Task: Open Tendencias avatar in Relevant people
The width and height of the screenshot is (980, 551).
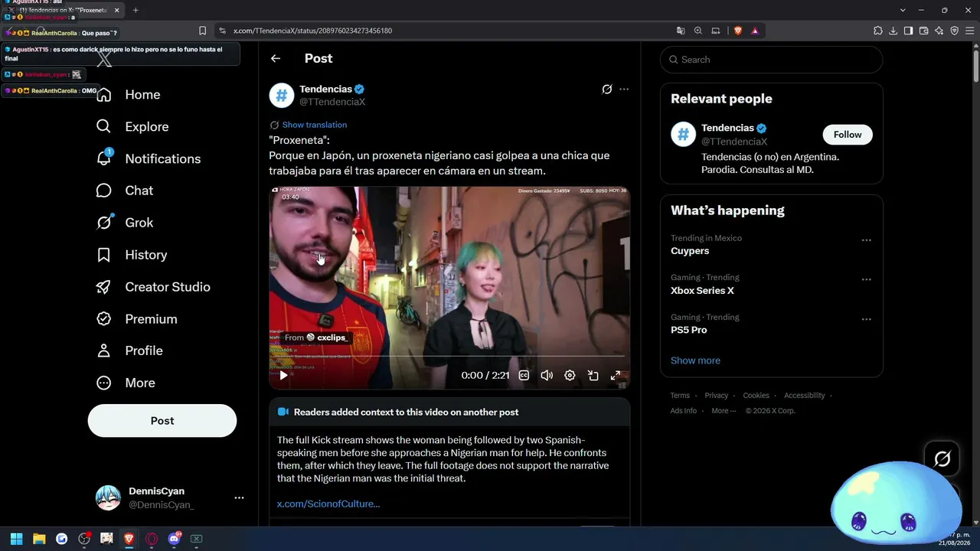Action: click(x=683, y=134)
